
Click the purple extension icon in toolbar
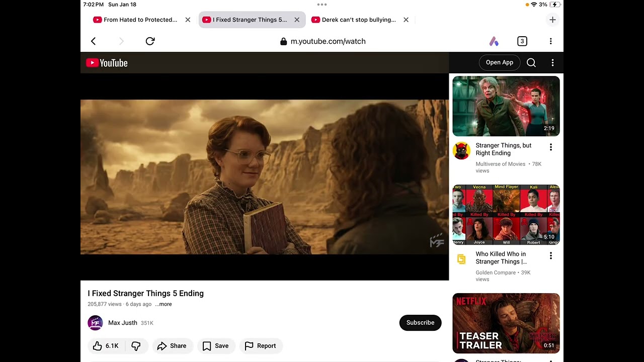click(x=494, y=41)
